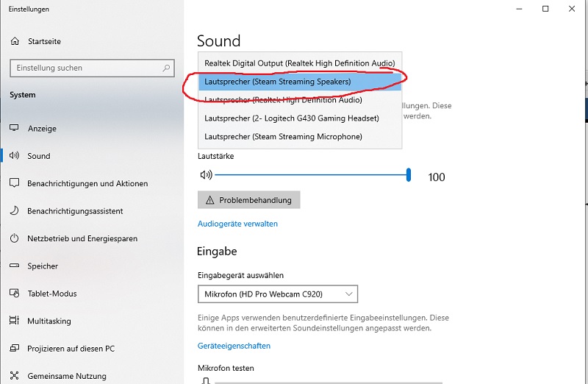
Task: Open Mikrofon (HD Pro Webcam C920) dropdown
Action: [x=278, y=294]
